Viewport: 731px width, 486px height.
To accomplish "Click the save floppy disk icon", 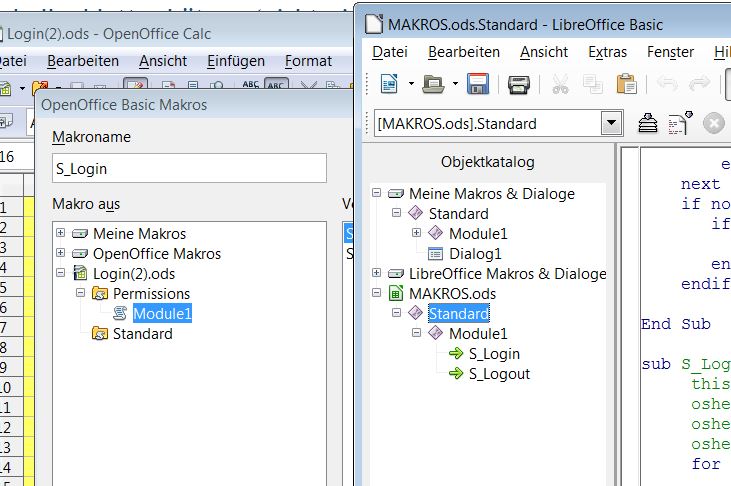I will pos(478,84).
